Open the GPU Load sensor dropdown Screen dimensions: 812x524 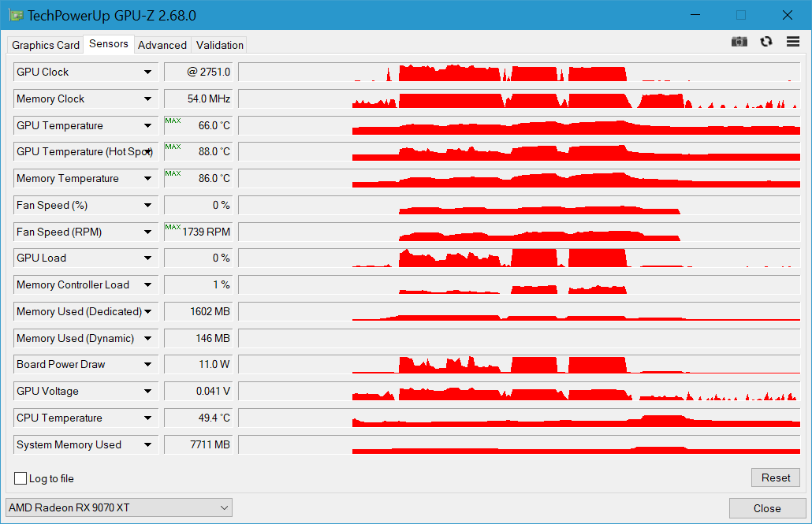pos(147,258)
